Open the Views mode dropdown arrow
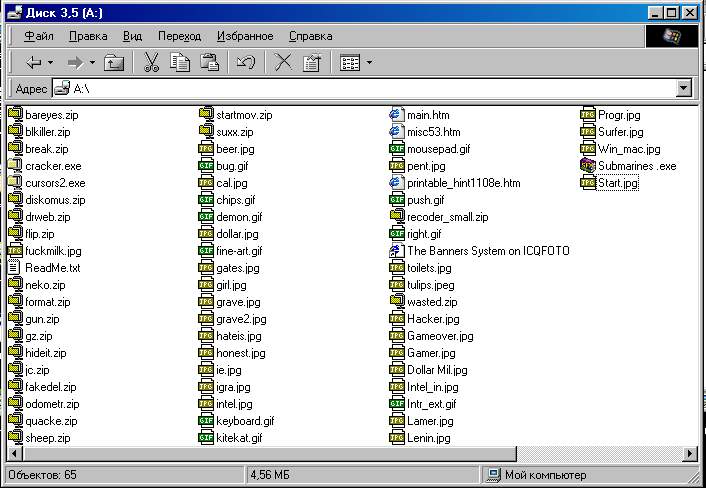The height and width of the screenshot is (488, 706). (369, 63)
